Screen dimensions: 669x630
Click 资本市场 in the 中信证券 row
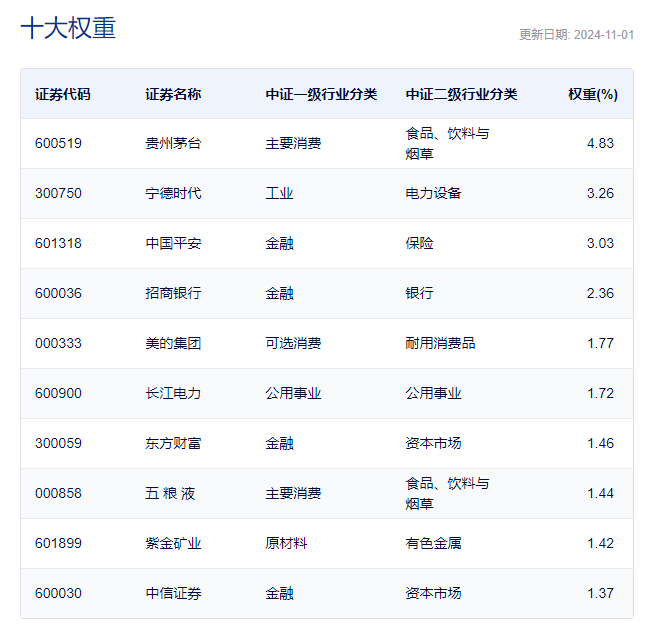click(433, 593)
